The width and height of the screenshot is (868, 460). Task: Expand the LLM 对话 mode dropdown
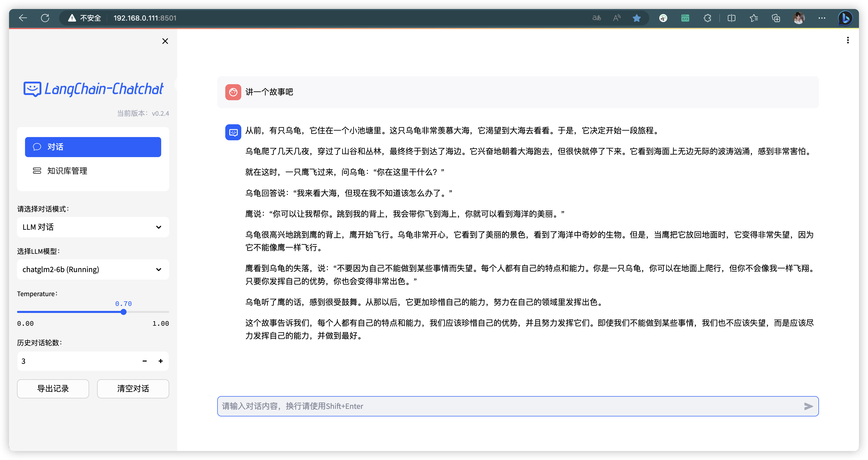93,227
